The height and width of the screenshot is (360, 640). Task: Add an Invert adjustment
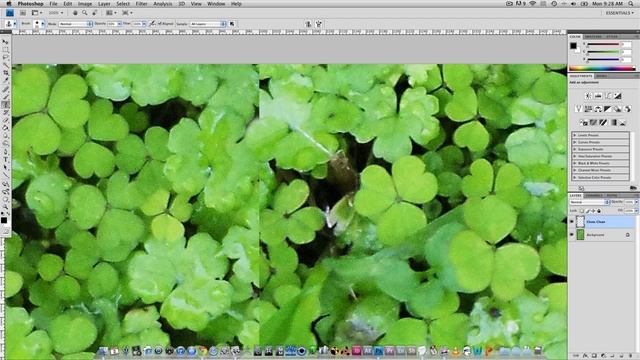[584, 122]
